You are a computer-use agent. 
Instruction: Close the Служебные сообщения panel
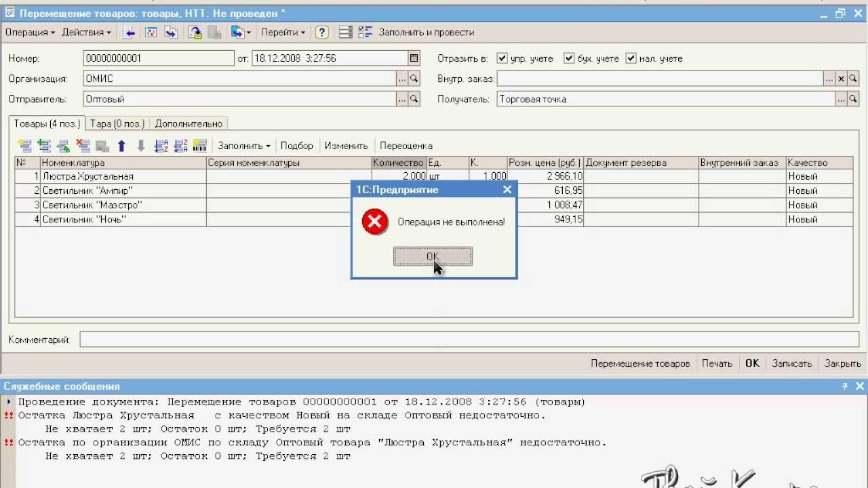(859, 386)
